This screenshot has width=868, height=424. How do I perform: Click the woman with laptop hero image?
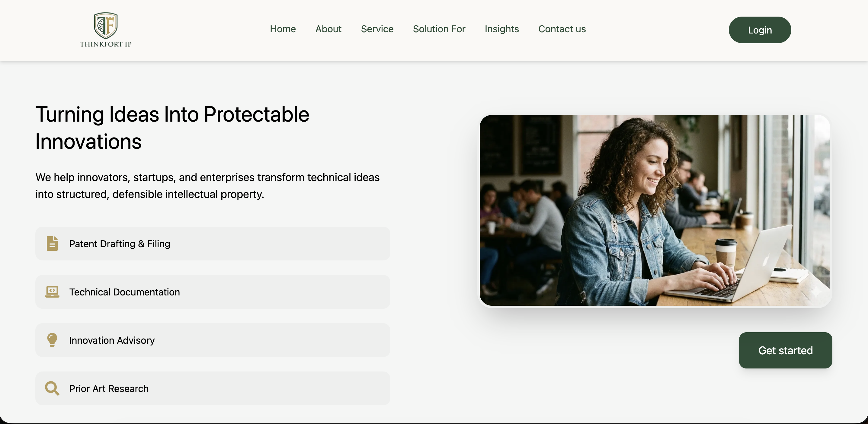655,210
